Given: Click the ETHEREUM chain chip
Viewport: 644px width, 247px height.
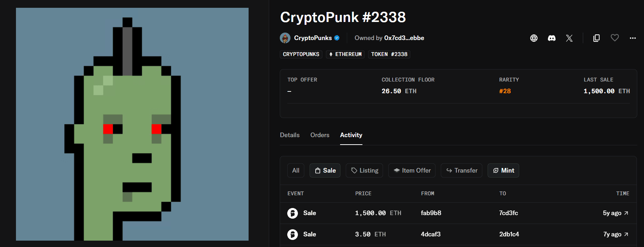Looking at the screenshot, I should (345, 54).
